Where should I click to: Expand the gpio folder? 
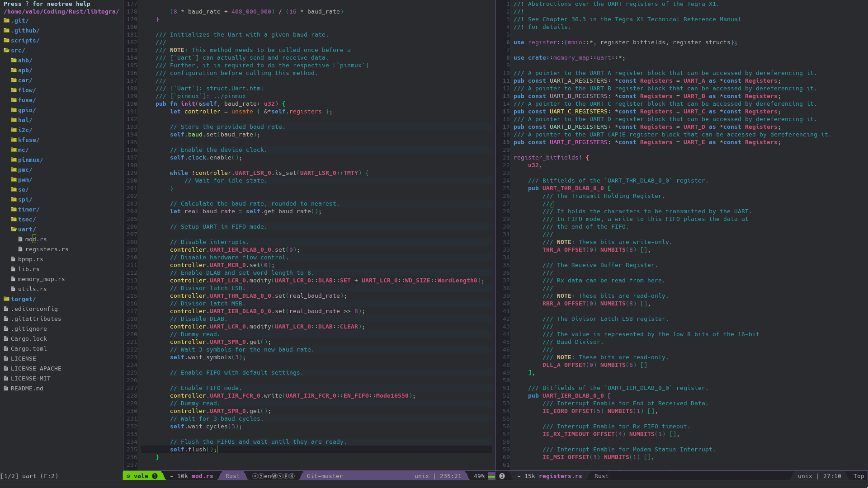click(x=26, y=110)
